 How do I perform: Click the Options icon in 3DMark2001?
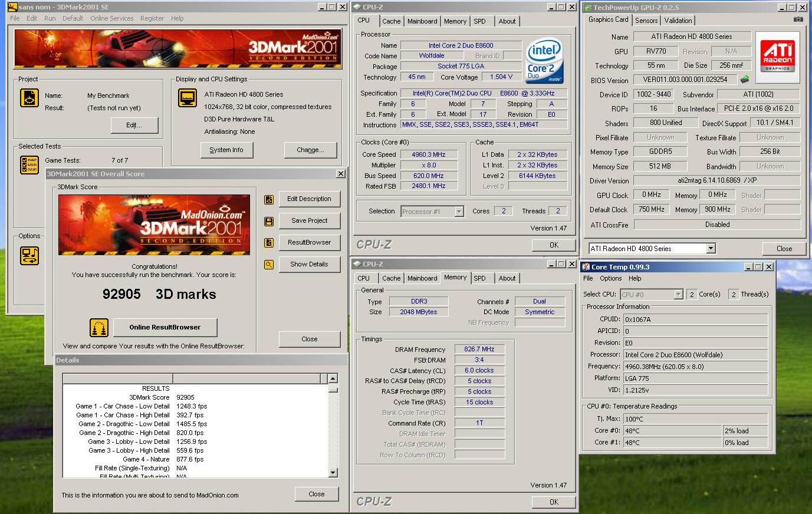29,255
